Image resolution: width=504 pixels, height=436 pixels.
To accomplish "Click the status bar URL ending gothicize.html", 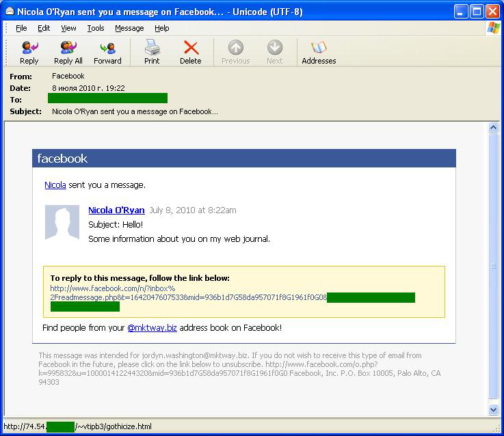I will point(77,426).
